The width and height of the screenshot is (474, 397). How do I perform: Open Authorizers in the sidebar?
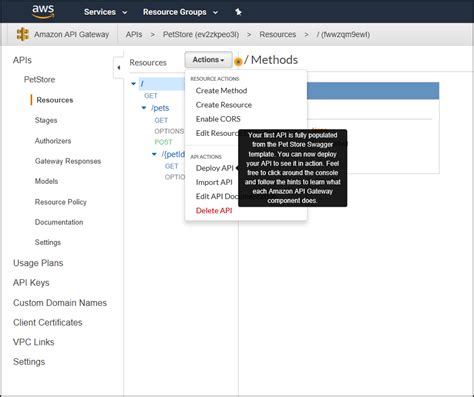[53, 141]
